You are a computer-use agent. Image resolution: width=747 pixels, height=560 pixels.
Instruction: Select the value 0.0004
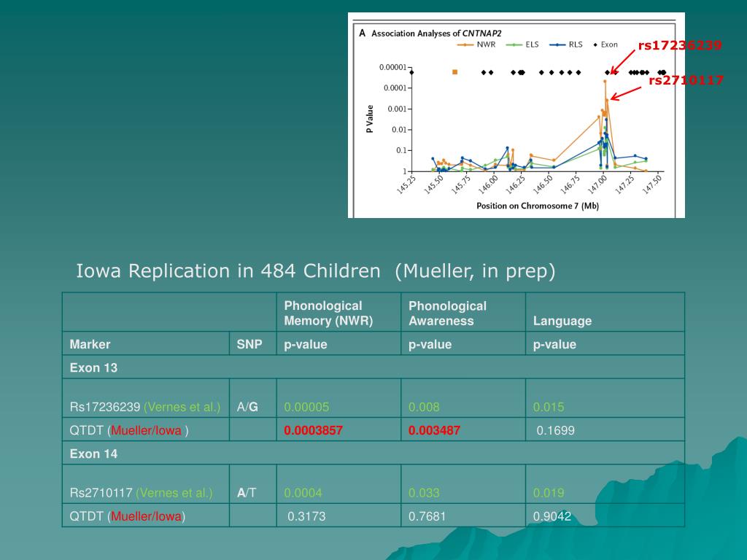tap(303, 493)
